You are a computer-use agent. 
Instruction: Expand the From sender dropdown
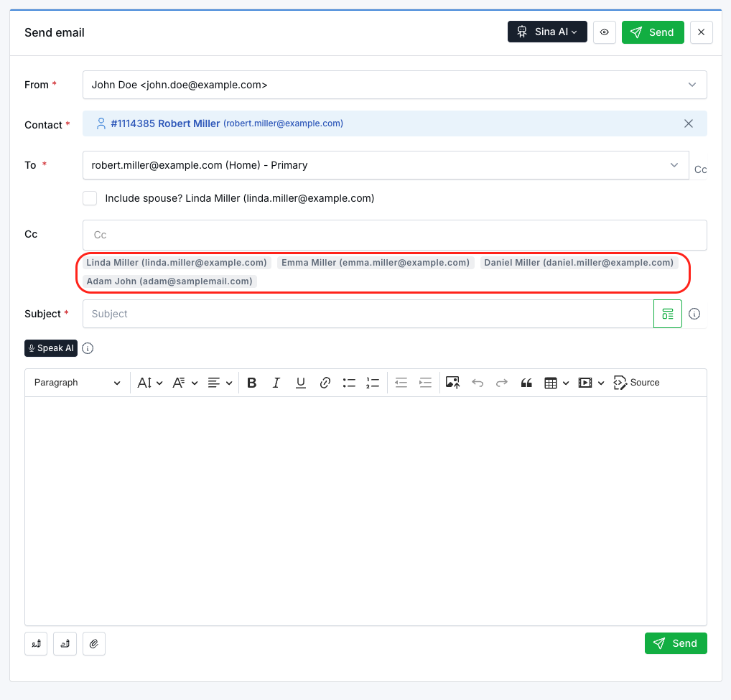(x=394, y=85)
